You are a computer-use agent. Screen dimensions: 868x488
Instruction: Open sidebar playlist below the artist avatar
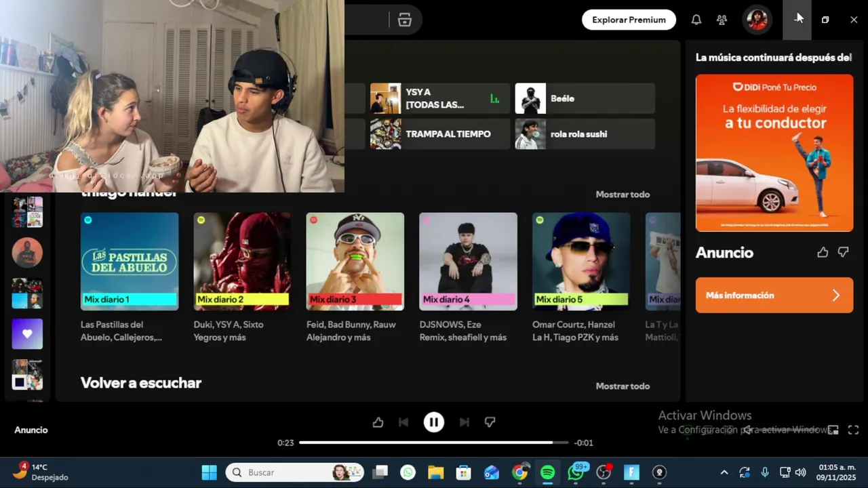[x=27, y=293]
